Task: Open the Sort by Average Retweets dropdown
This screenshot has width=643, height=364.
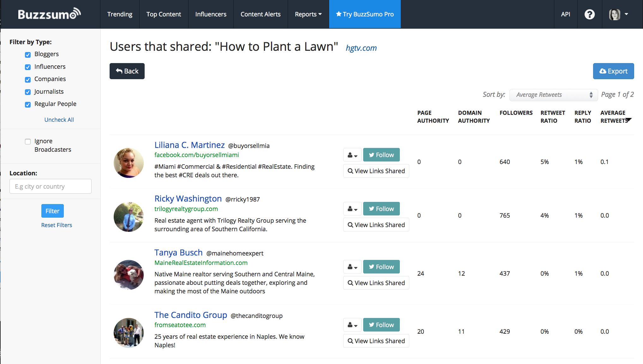Action: [554, 95]
